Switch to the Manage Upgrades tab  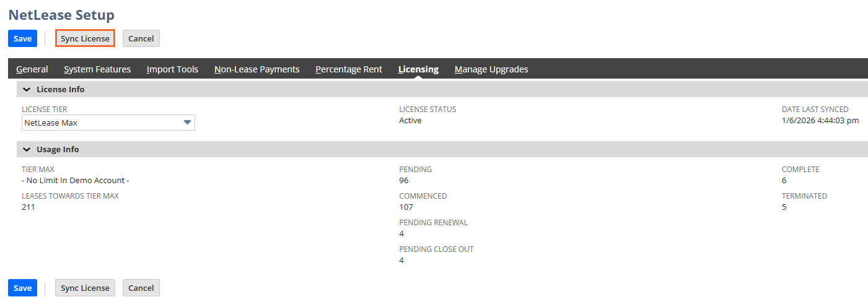tap(491, 69)
